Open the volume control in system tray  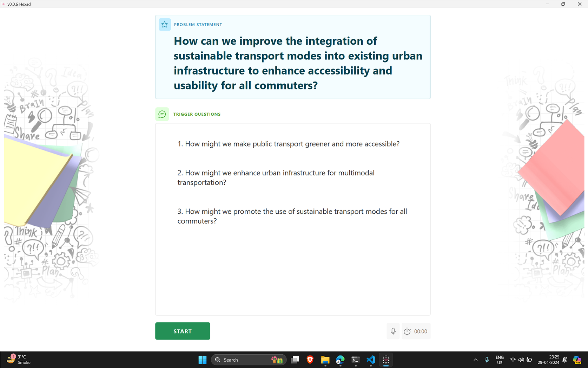pos(521,360)
